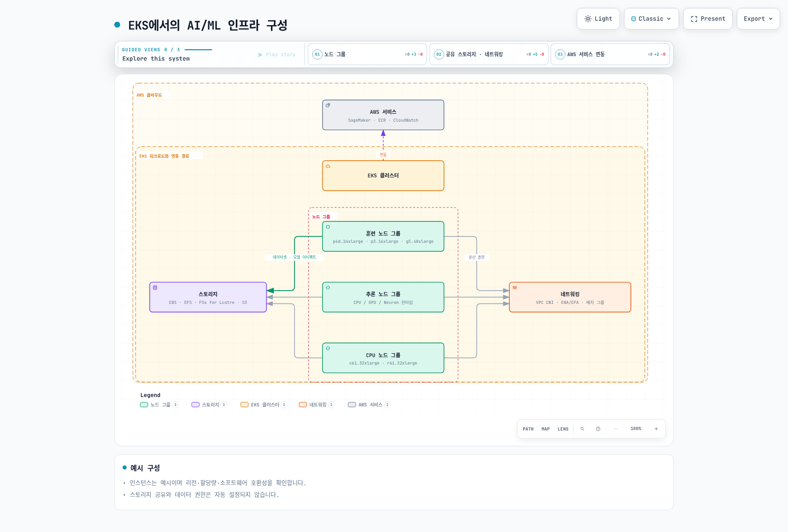Select the EKS 클러스터 node
Viewport: 788px width, 532px height.
[x=383, y=176]
